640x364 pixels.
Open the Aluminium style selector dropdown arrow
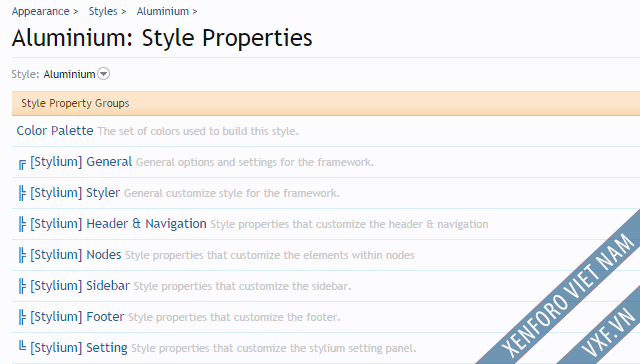point(104,74)
